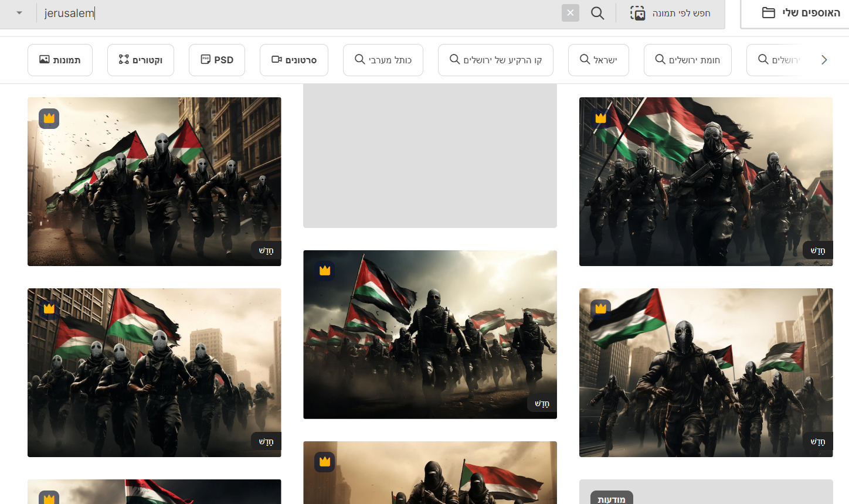Click crown icon on dusty field thumbnail
The height and width of the screenshot is (504, 849).
pos(325,271)
